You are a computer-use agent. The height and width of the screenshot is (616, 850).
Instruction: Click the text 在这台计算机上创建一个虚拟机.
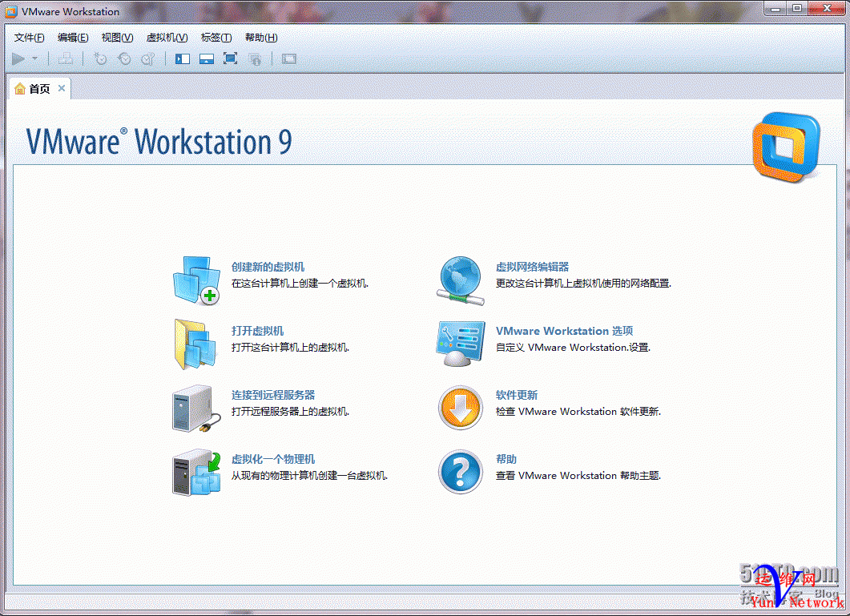pyautogui.click(x=300, y=283)
